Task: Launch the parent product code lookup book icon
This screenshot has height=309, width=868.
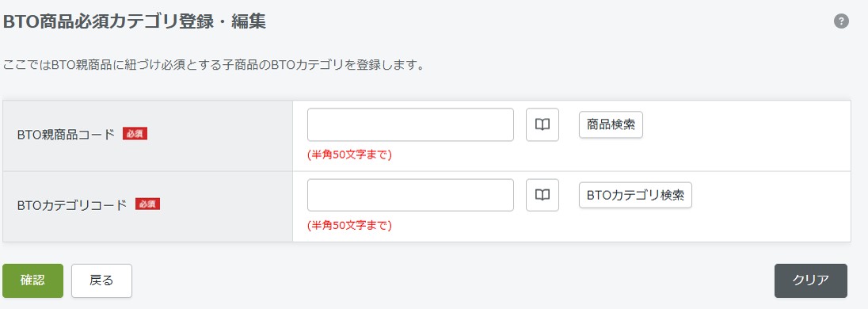Action: click(542, 124)
